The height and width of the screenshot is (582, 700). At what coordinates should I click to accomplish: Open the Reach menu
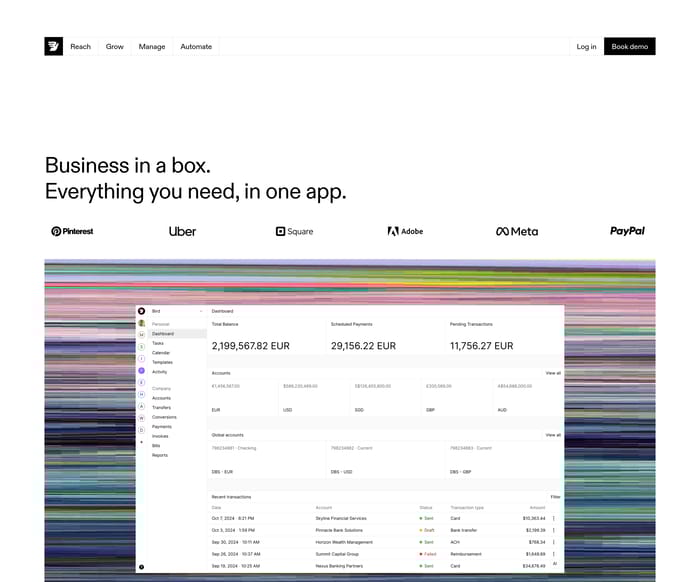pyautogui.click(x=80, y=46)
